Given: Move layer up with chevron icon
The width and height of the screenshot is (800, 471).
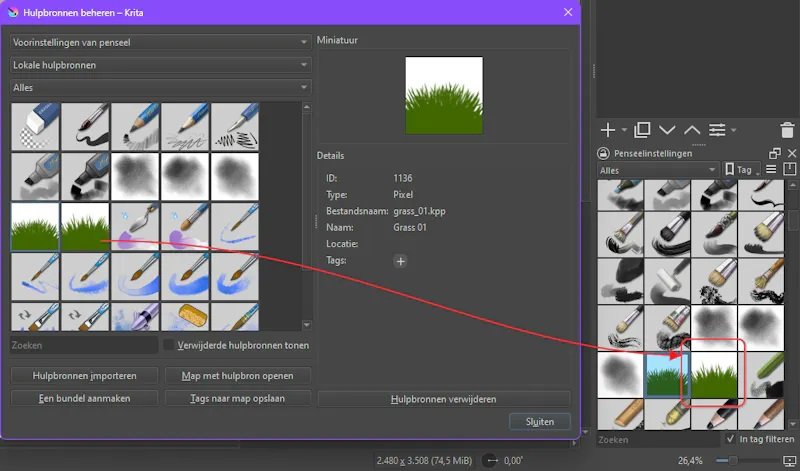Looking at the screenshot, I should click(692, 130).
